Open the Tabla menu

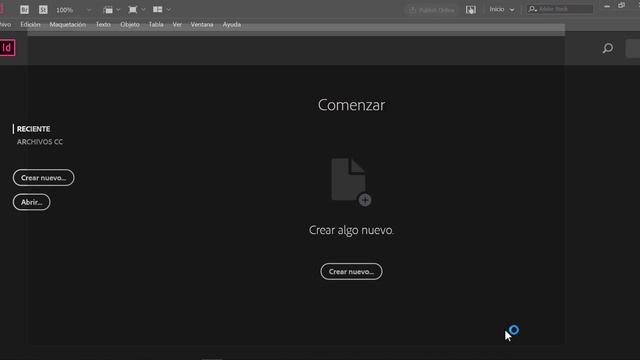pyautogui.click(x=156, y=24)
